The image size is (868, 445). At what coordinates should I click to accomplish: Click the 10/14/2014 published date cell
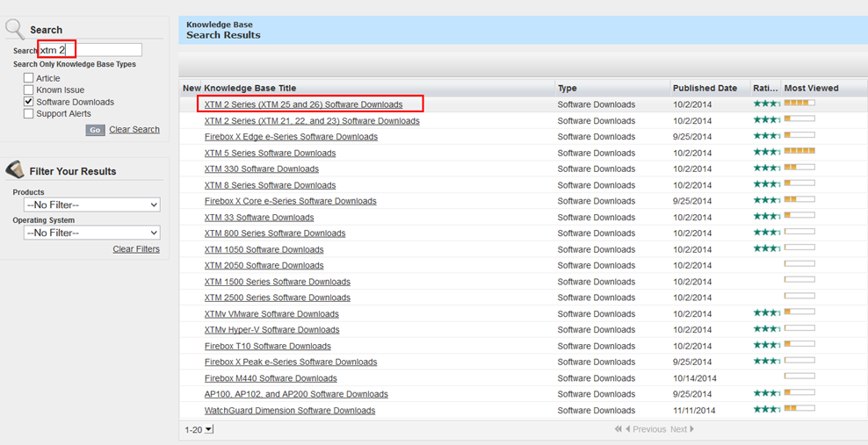tap(695, 378)
